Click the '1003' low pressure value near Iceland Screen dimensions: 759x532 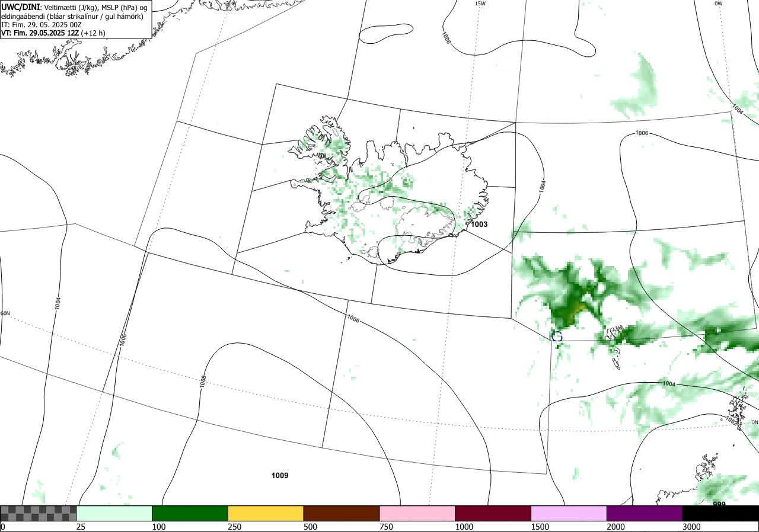click(479, 225)
